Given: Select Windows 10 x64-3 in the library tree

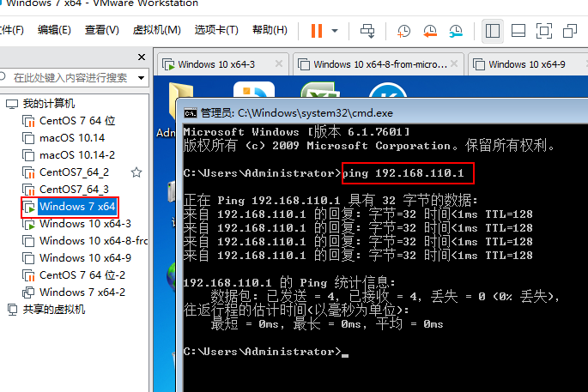Looking at the screenshot, I should point(86,224).
